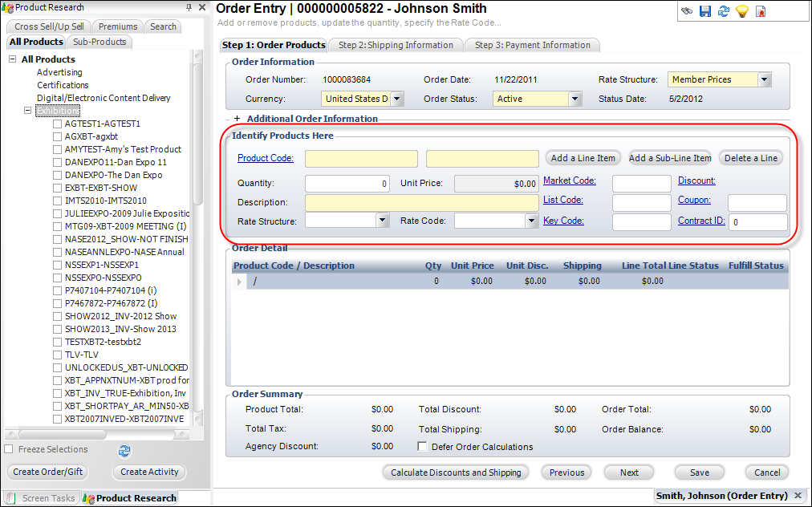Click the binoculars search icon in toolbar
The image size is (812, 507).
click(x=687, y=11)
